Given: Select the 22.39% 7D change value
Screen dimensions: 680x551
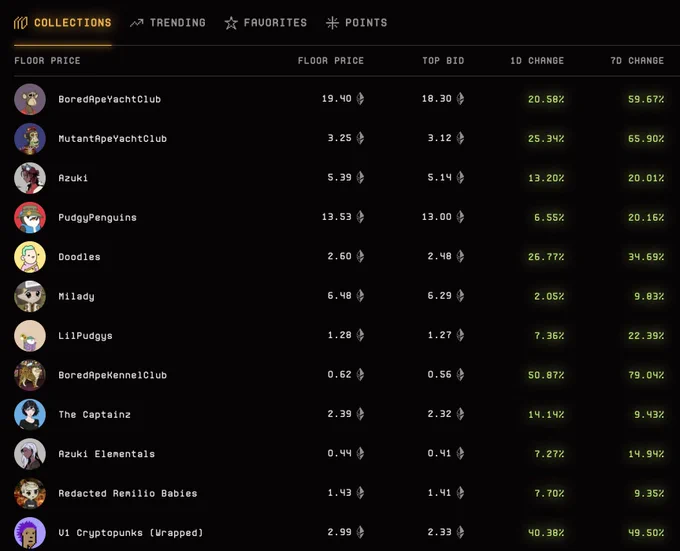Looking at the screenshot, I should click(x=646, y=336).
